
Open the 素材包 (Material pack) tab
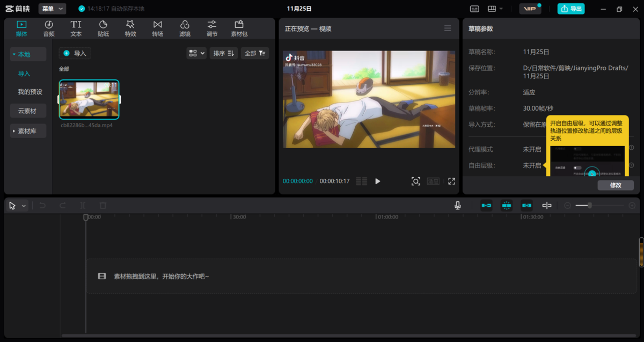point(239,28)
